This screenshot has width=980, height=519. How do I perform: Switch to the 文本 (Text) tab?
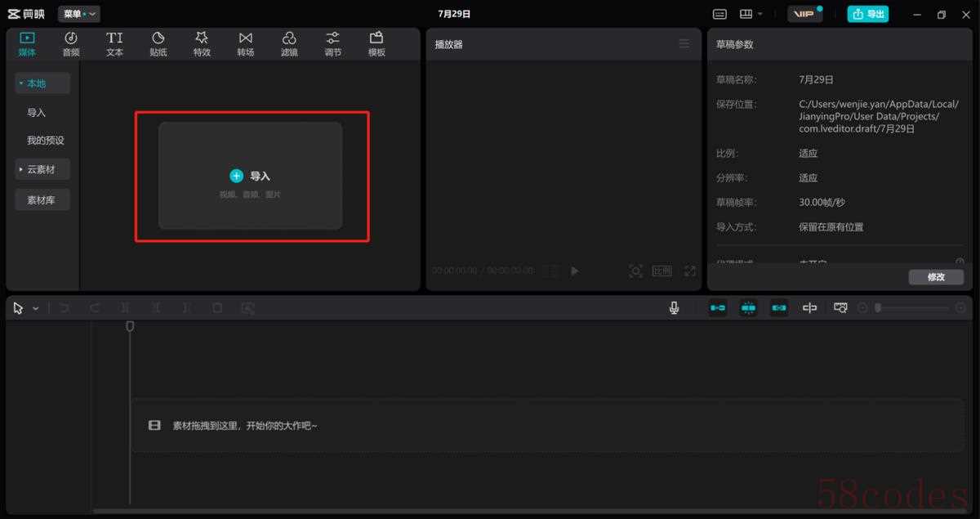[x=114, y=44]
